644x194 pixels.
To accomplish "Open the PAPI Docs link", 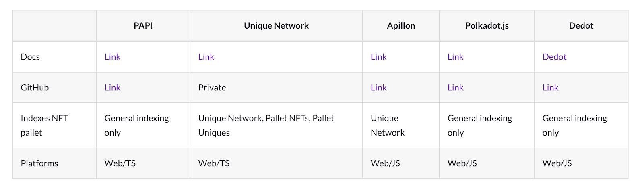I will pyautogui.click(x=112, y=57).
